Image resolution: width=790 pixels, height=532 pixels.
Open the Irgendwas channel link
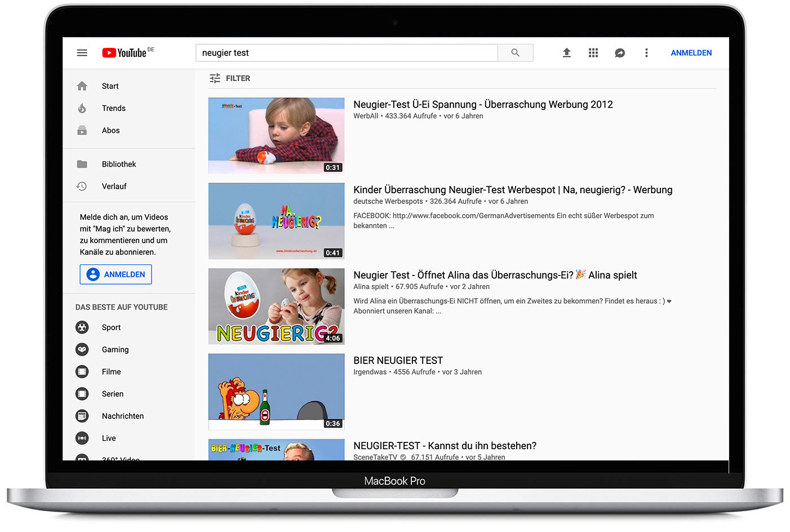(370, 372)
